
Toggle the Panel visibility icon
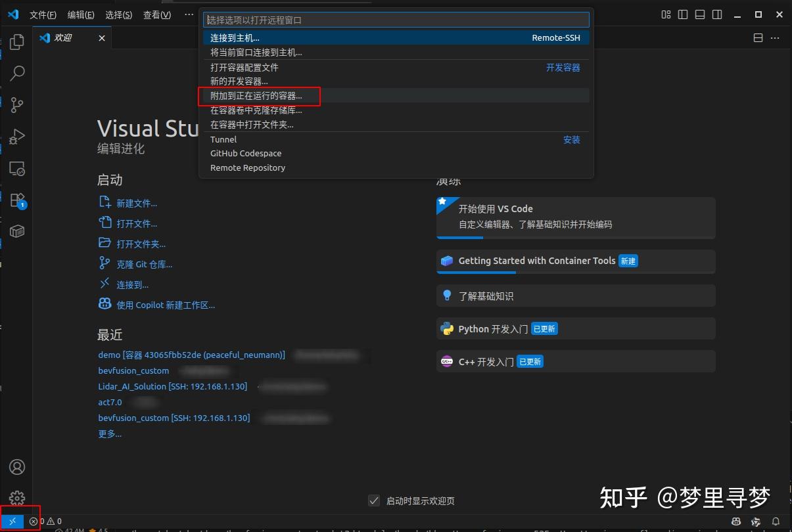(699, 14)
